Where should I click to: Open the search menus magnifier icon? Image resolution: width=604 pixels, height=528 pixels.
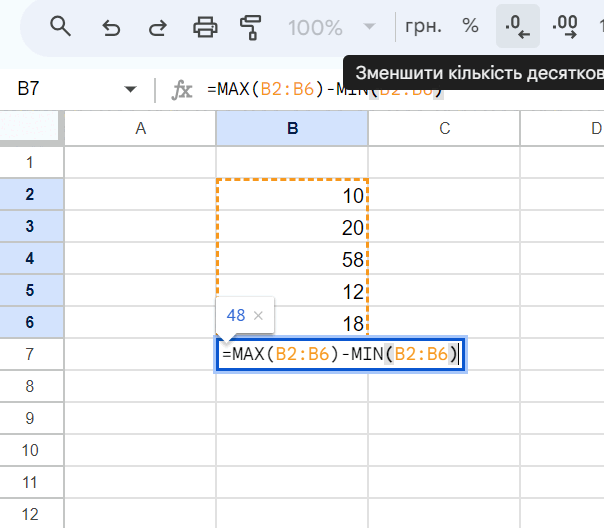click(x=60, y=27)
